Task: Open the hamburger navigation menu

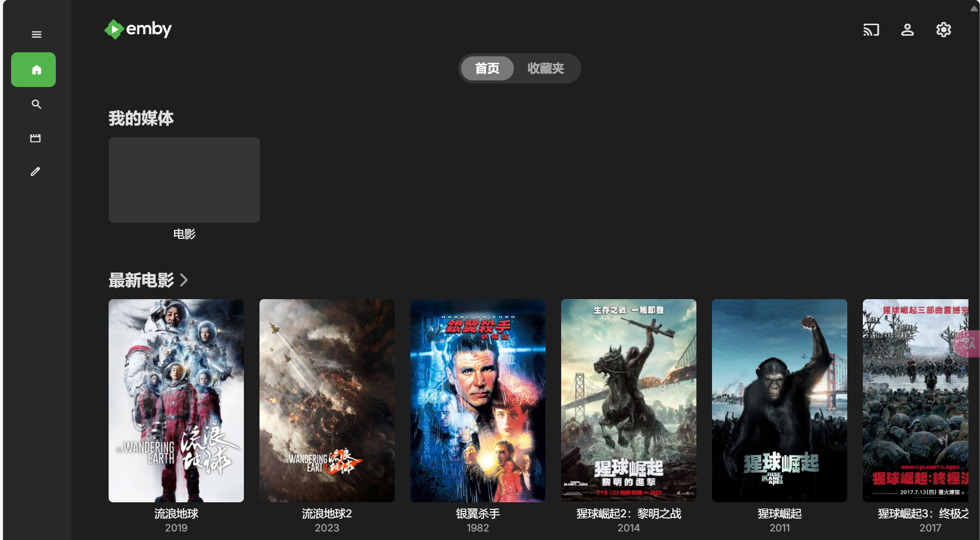Action: tap(36, 35)
